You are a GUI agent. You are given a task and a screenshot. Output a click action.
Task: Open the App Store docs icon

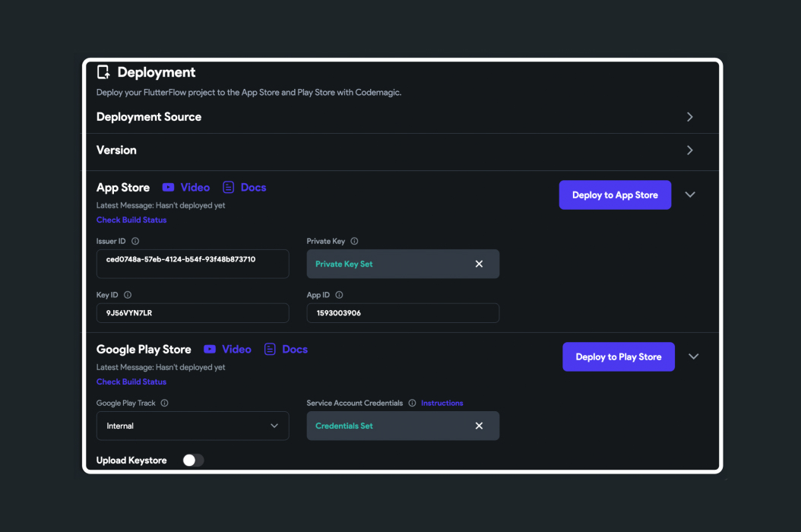[x=228, y=188]
